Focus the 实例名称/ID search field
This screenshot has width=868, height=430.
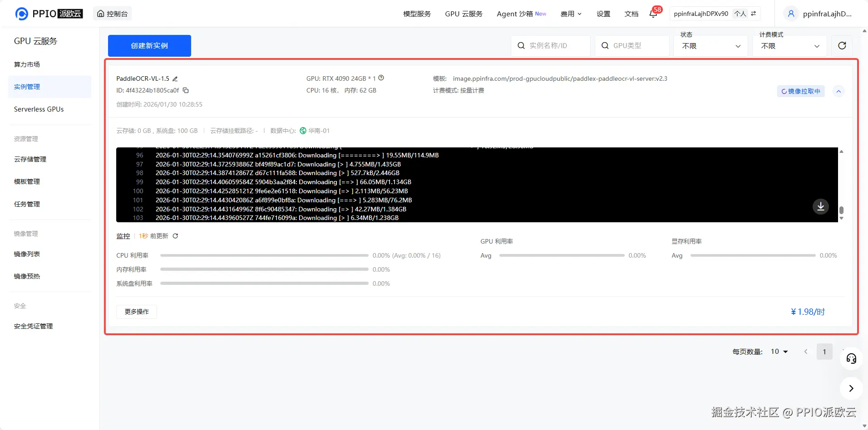[551, 46]
